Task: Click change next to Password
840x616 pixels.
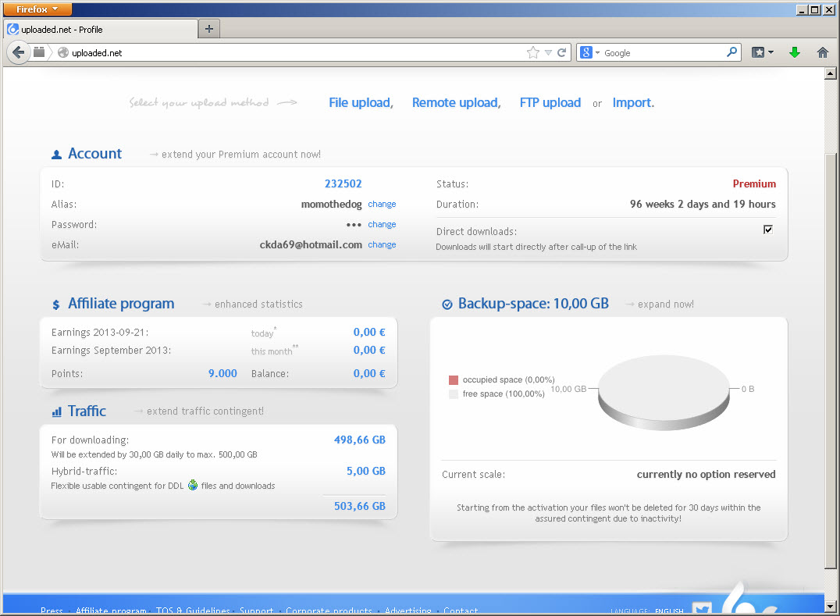Action: click(x=382, y=224)
